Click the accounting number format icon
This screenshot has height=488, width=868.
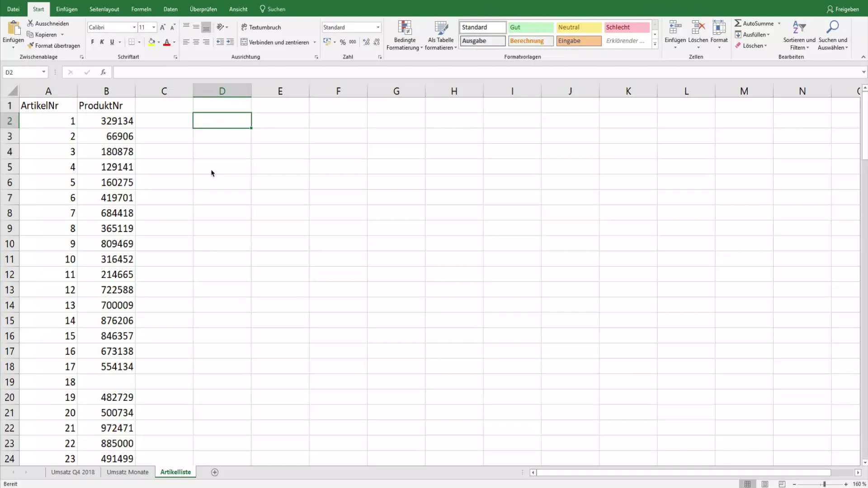click(x=327, y=42)
